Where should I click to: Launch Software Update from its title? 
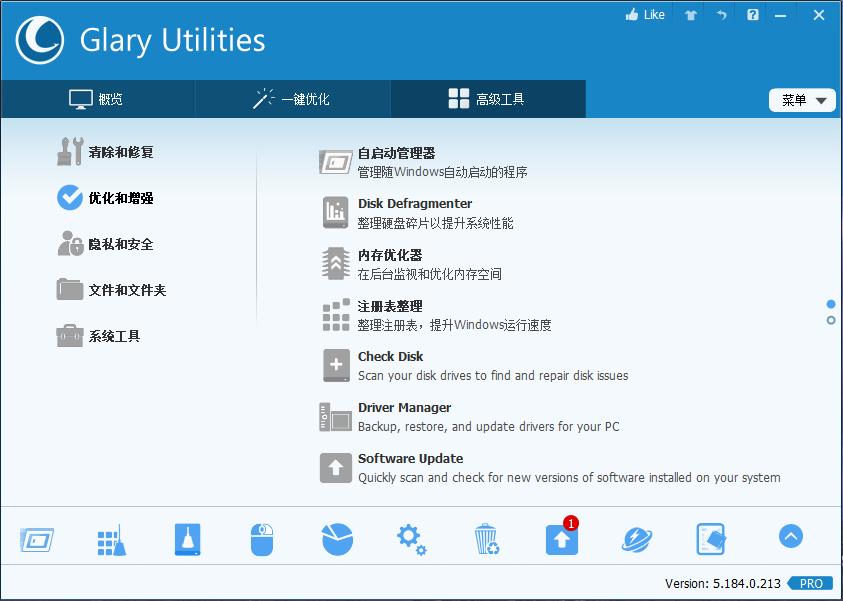tap(411, 459)
